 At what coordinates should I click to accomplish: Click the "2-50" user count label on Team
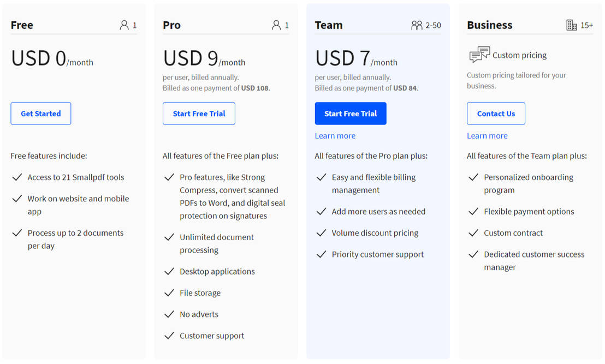[x=434, y=25]
